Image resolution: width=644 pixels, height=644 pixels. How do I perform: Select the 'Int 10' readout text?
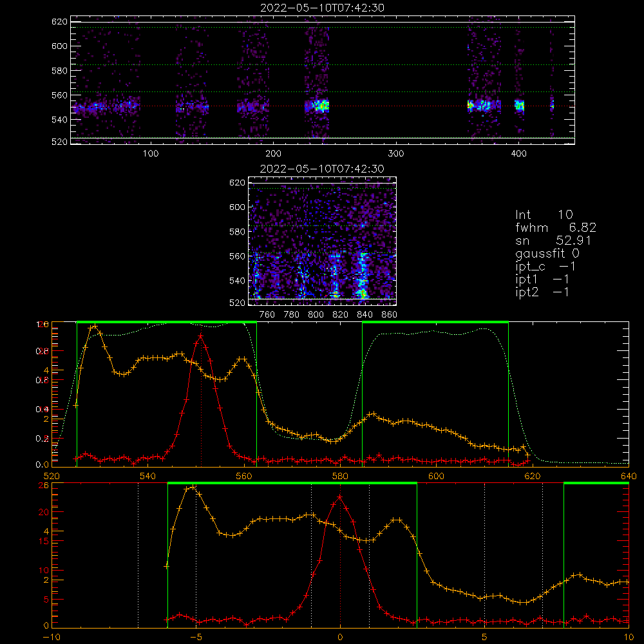coord(544,214)
